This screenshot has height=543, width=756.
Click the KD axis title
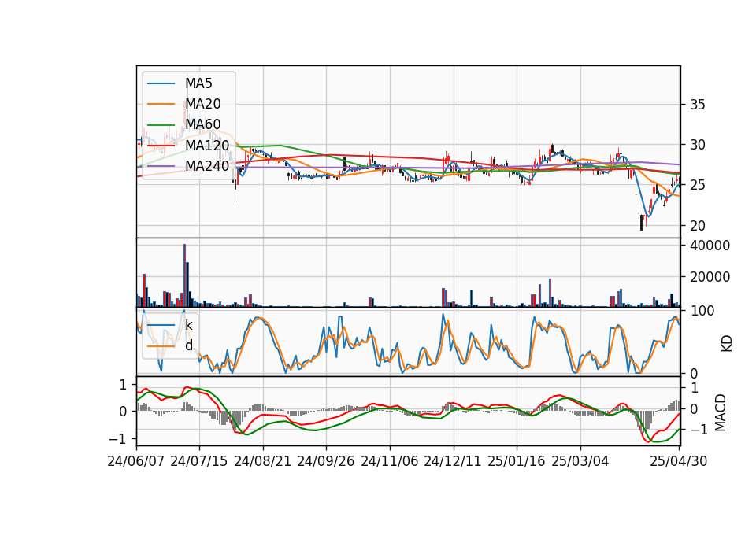tap(727, 344)
